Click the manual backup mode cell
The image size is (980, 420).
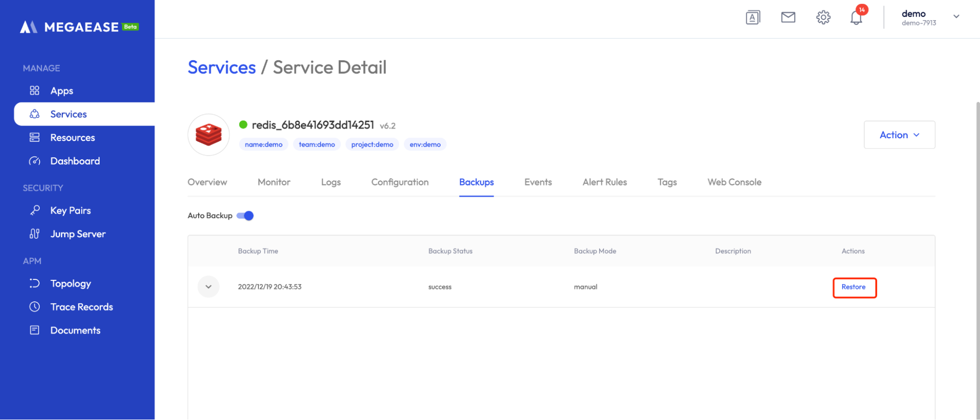[x=585, y=287]
